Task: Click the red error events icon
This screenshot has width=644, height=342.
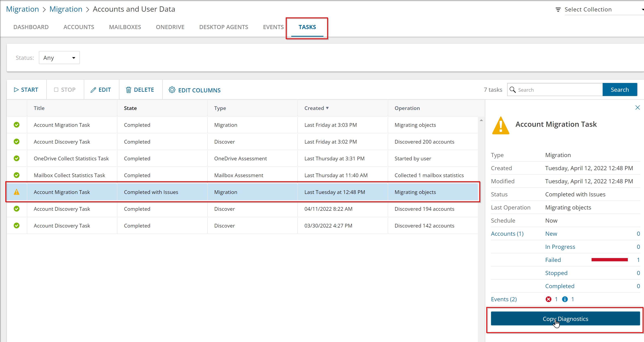Action: (x=549, y=299)
